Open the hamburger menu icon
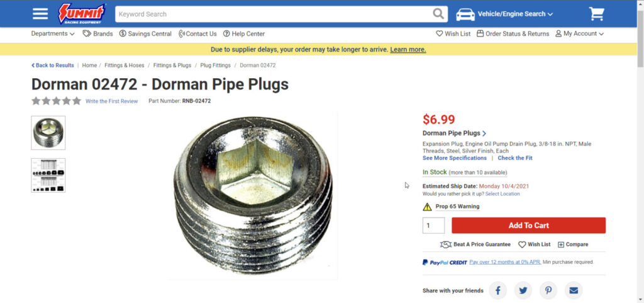The width and height of the screenshot is (644, 303). [40, 14]
